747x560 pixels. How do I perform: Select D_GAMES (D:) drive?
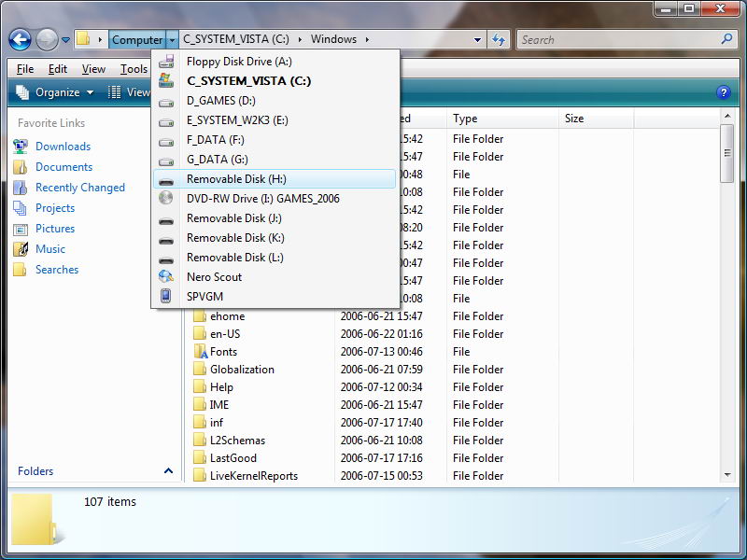(275, 101)
